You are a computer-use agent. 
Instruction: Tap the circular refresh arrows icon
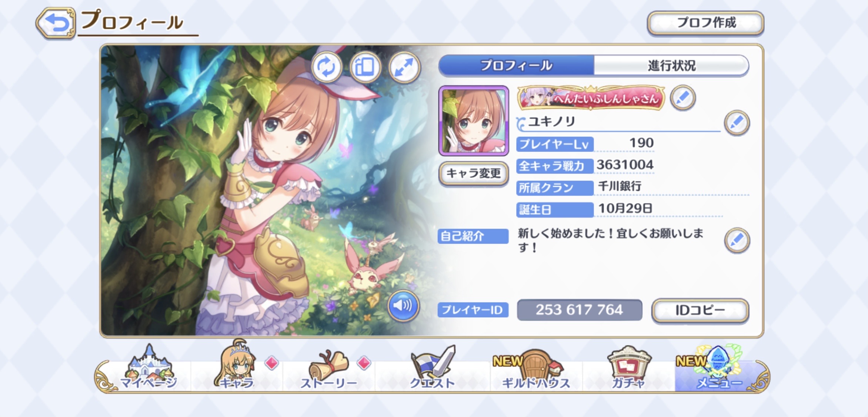(326, 67)
